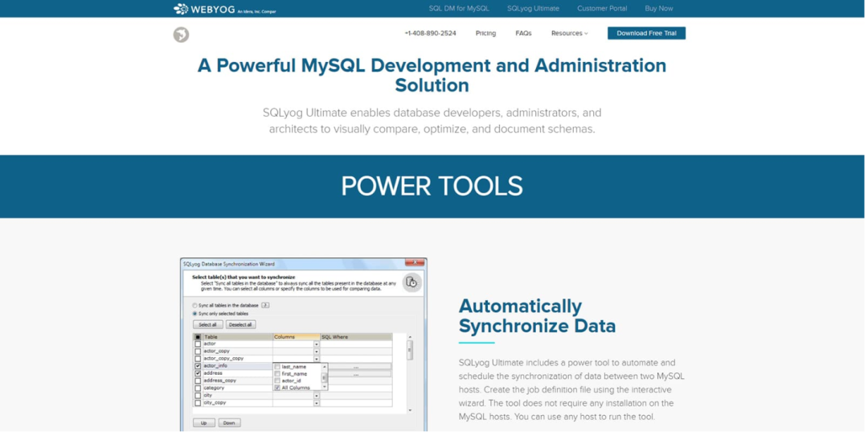Screen dimensions: 868x432
Task: Toggle All Columns in the columns popup
Action: (277, 388)
